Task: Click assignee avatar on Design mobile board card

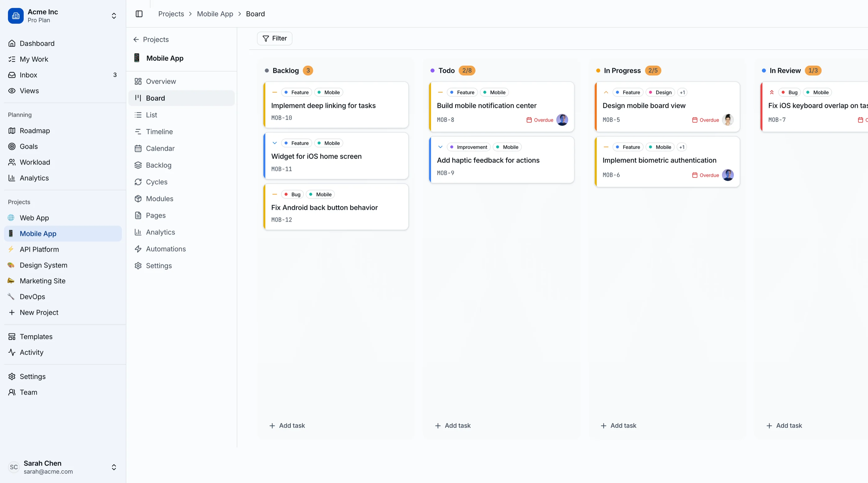Action: (728, 120)
